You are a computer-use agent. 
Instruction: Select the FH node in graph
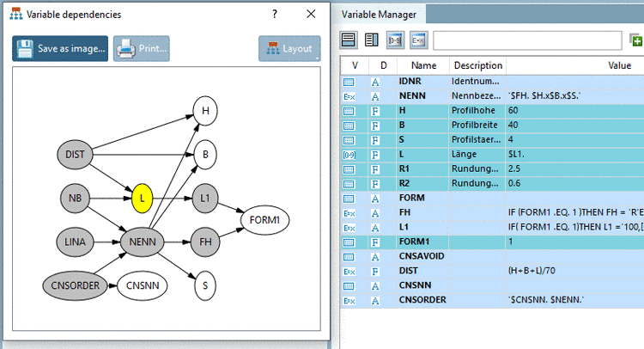tap(205, 242)
